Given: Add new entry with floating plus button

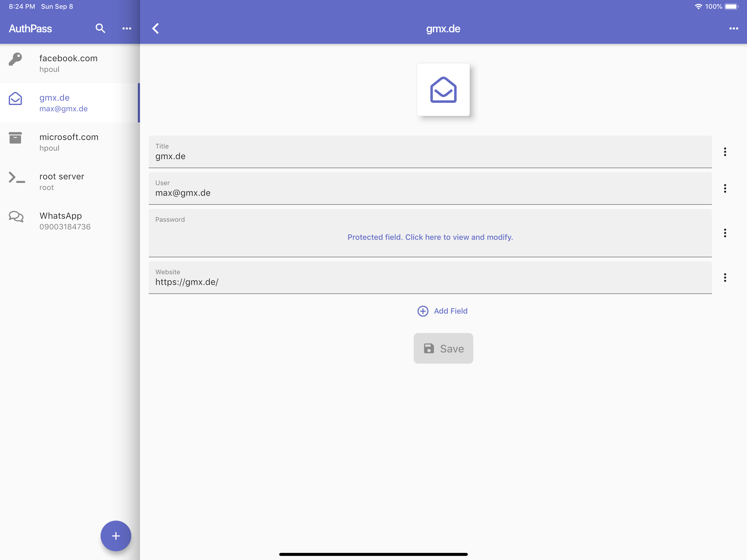Looking at the screenshot, I should [x=115, y=536].
